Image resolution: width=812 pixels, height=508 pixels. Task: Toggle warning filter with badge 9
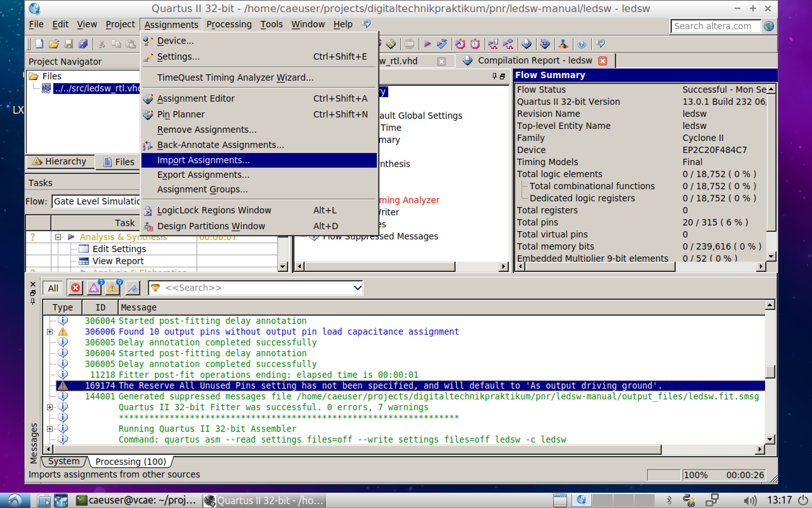click(113, 288)
